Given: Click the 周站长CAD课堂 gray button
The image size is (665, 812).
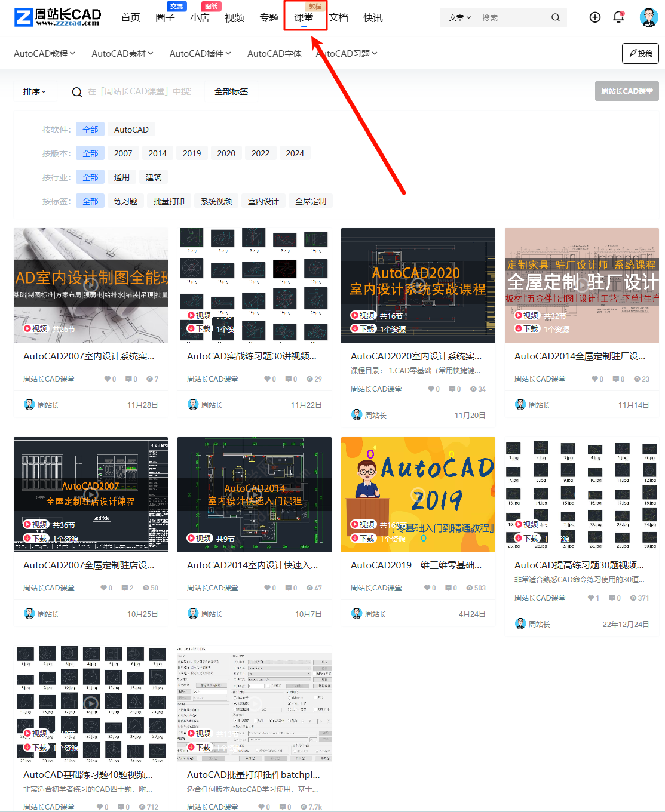Looking at the screenshot, I should pyautogui.click(x=627, y=91).
